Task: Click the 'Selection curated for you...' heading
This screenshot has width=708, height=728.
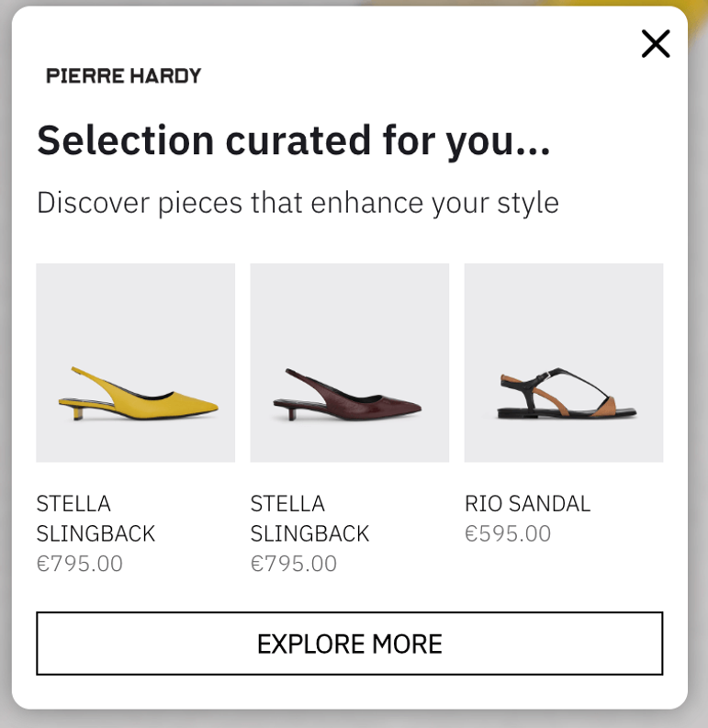Action: [x=294, y=140]
